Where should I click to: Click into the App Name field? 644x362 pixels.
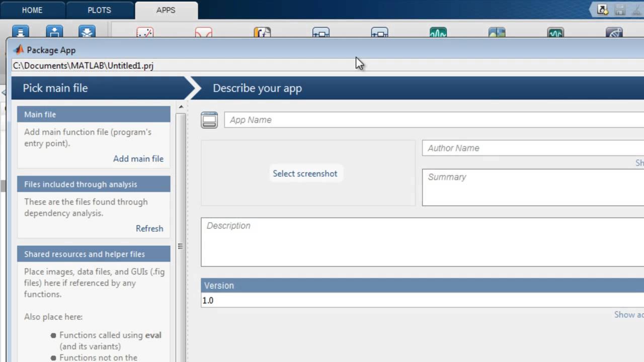434,120
